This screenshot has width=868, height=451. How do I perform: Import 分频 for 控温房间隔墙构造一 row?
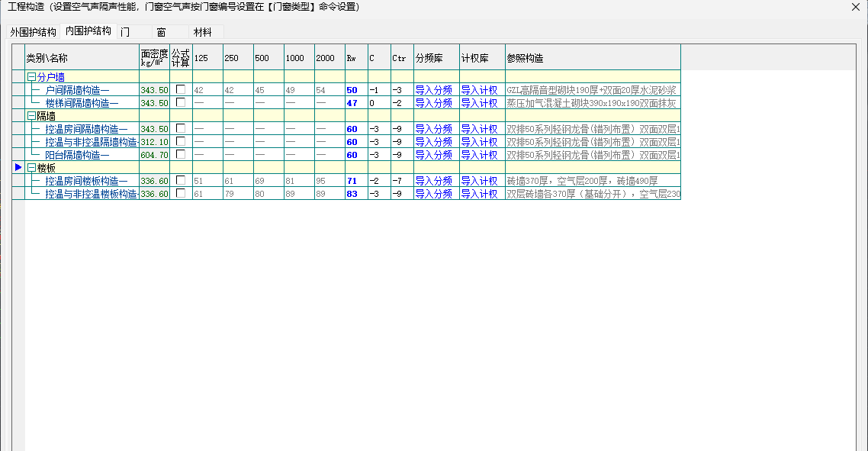pos(433,129)
